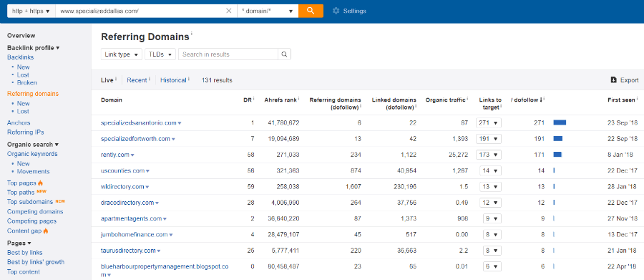
Task: Click the info icon next to First seen
Action: 637,99
